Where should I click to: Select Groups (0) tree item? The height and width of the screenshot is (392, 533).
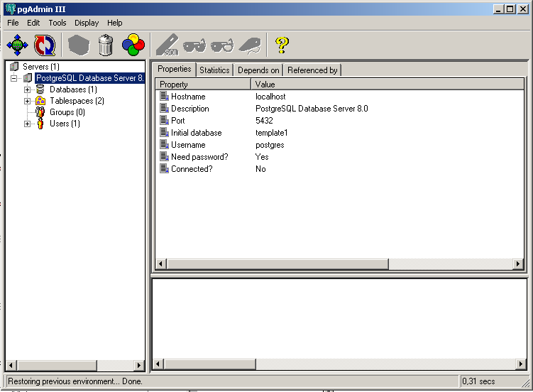67,112
